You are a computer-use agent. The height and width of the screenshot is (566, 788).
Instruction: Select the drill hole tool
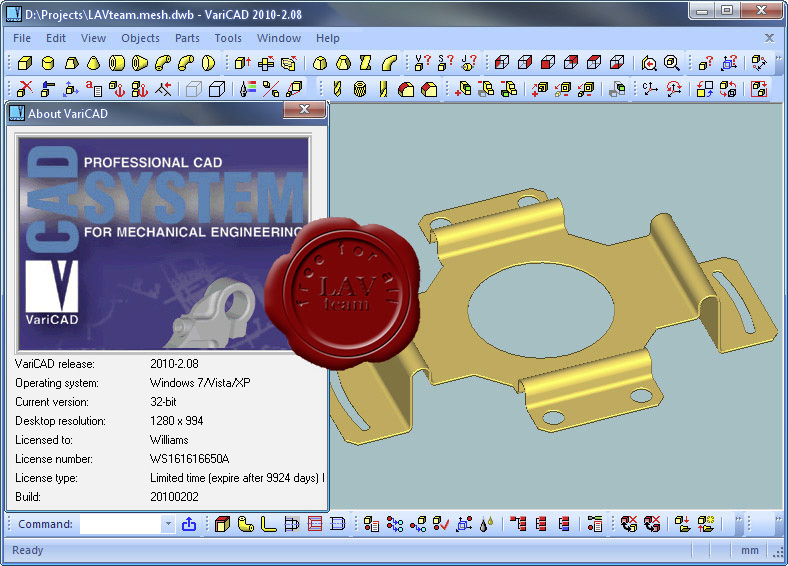337,89
